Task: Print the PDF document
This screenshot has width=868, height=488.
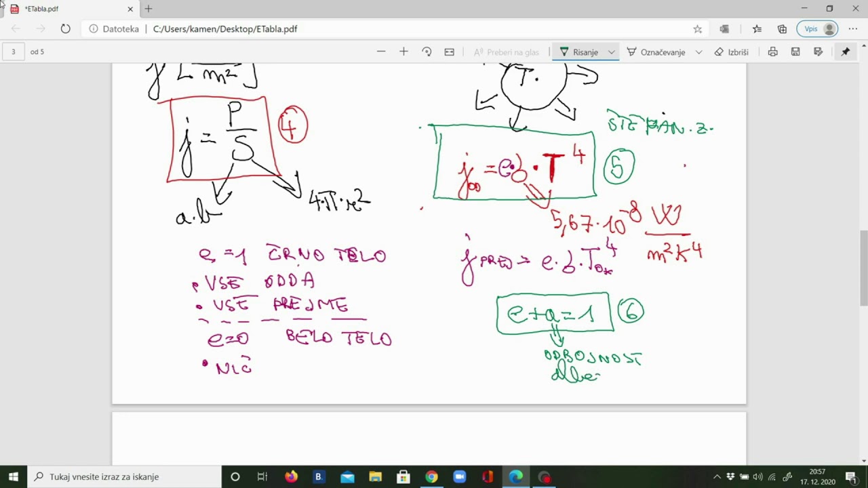Action: pos(772,52)
